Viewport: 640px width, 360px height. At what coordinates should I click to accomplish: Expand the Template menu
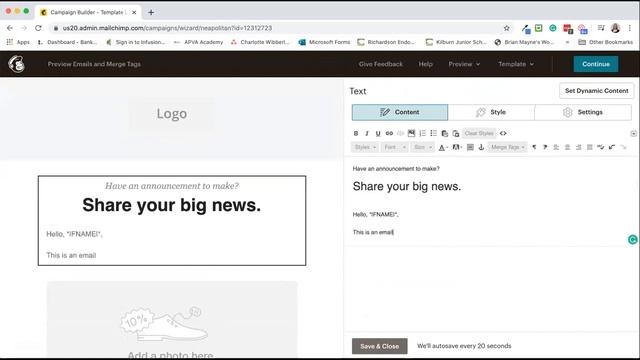pos(516,64)
